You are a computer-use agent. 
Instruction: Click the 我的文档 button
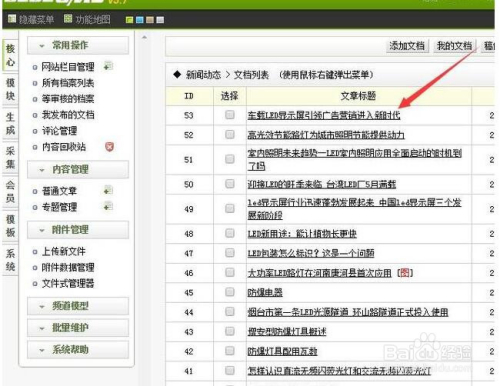pos(454,46)
